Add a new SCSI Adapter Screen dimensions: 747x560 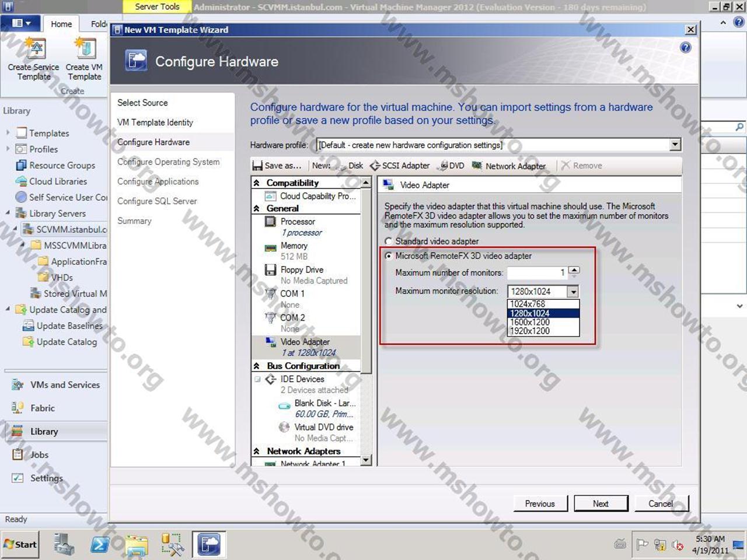click(x=400, y=166)
